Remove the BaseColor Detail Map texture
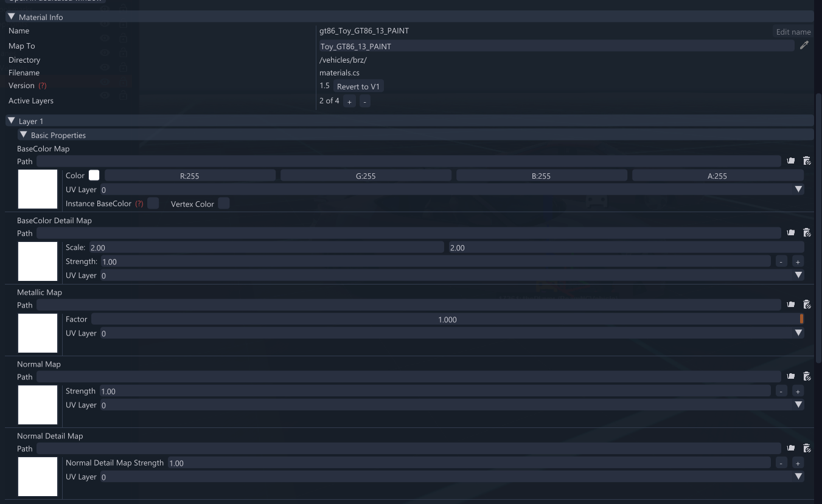822x504 pixels. 807,233
